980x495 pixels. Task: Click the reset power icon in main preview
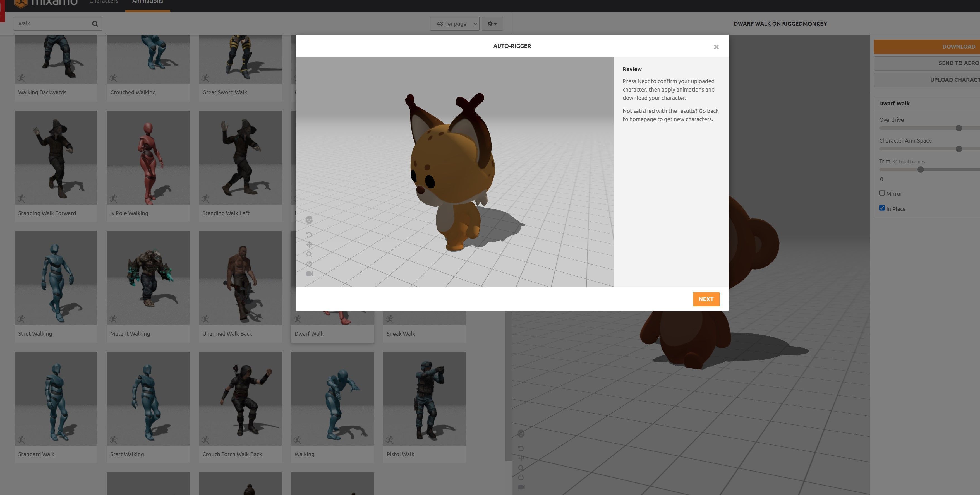pyautogui.click(x=521, y=477)
